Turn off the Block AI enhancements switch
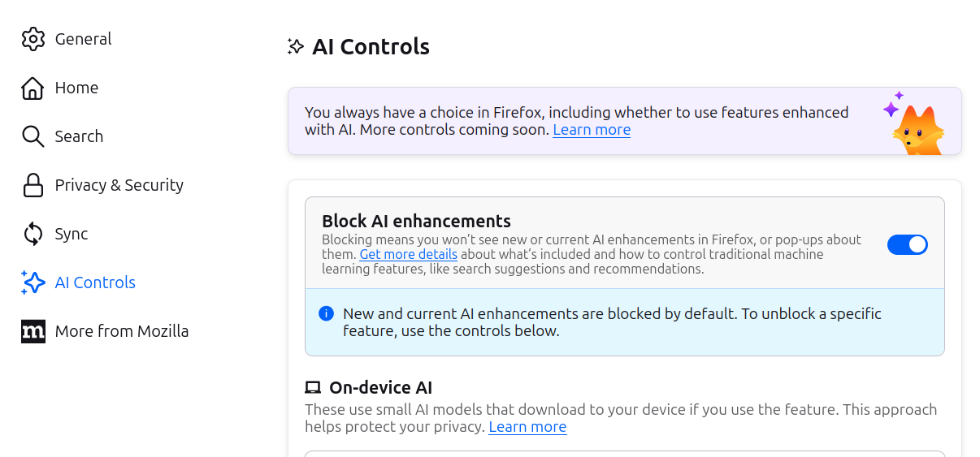 907,244
